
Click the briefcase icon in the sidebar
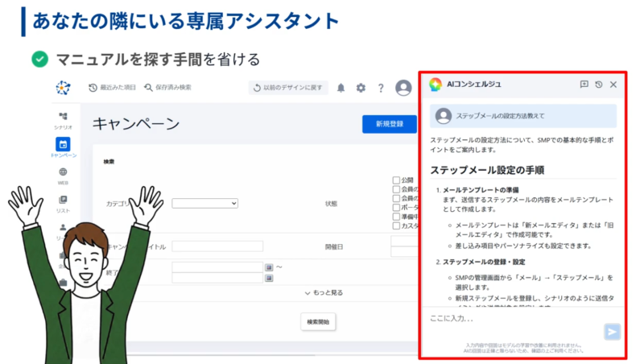63,283
